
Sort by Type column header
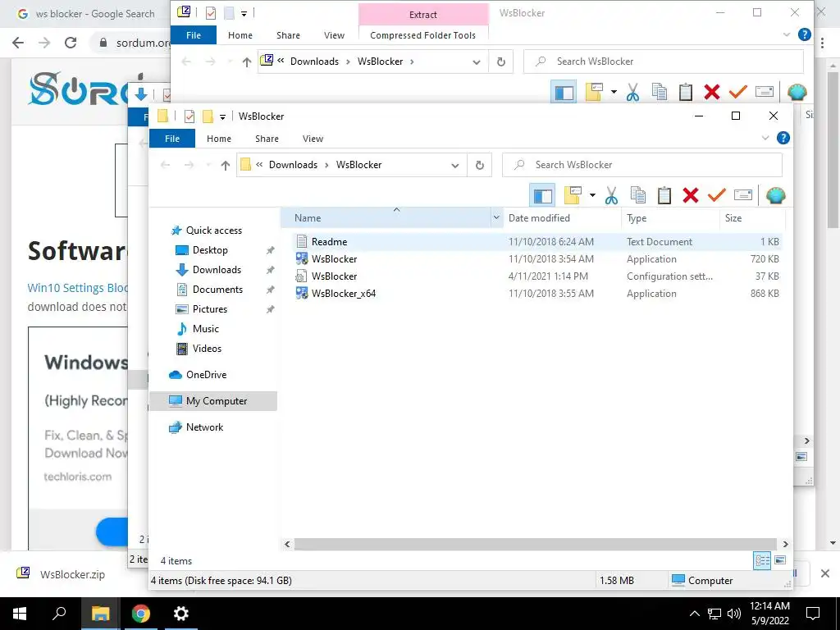670,218
